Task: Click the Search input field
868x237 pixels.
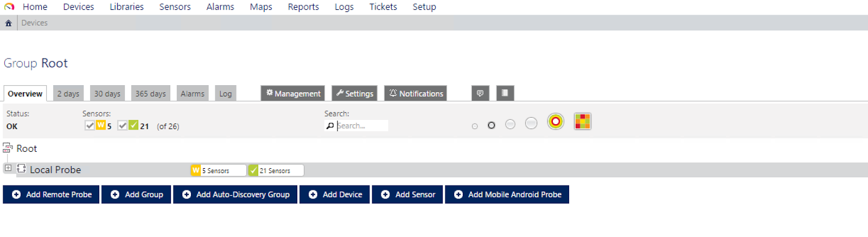Action: point(361,126)
